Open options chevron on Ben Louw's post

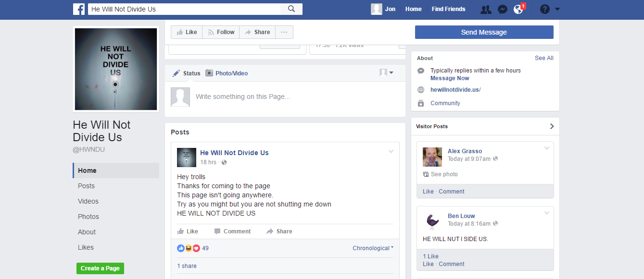[x=546, y=213]
